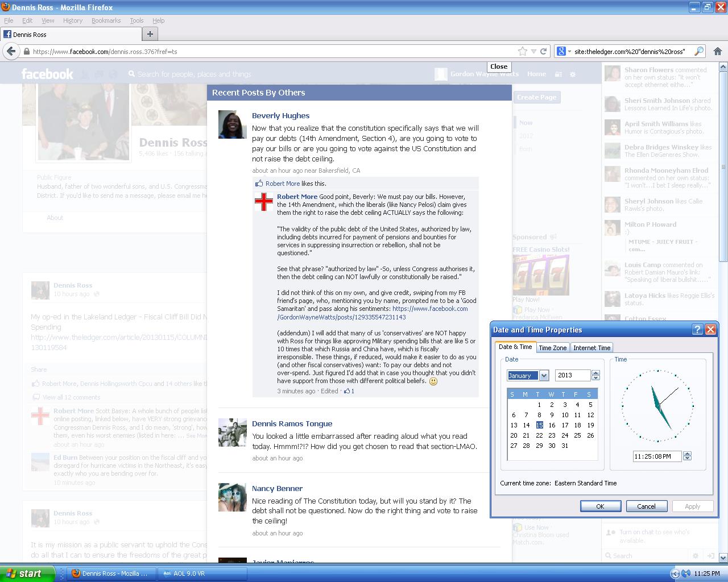Open the URL history dropdown arrow
Screen dimensions: 728x582
click(533, 51)
